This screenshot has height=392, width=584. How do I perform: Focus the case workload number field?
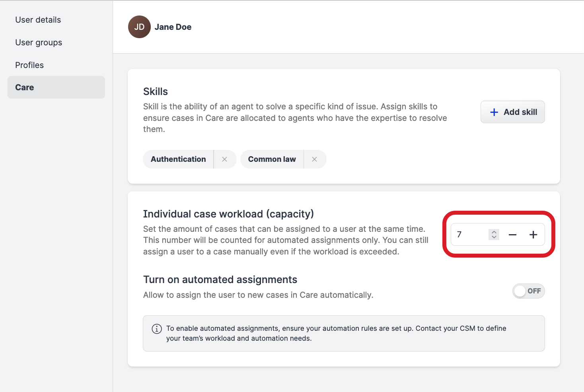(470, 235)
